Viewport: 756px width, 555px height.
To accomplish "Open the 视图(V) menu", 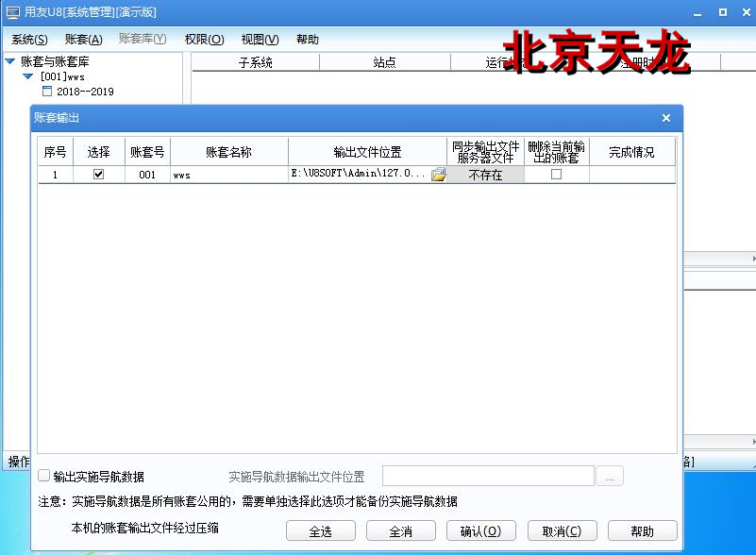I will (x=260, y=40).
